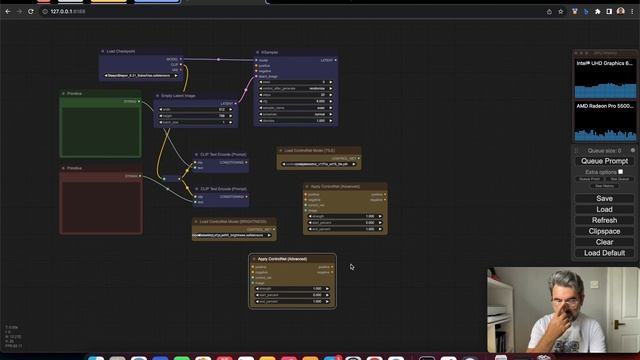The height and width of the screenshot is (360, 640).
Task: Save the workflow
Action: [x=604, y=198]
